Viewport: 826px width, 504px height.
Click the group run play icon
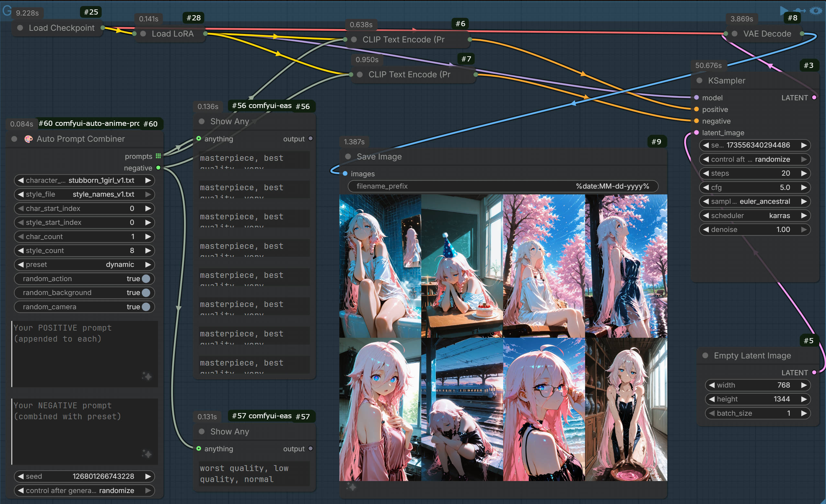(784, 11)
